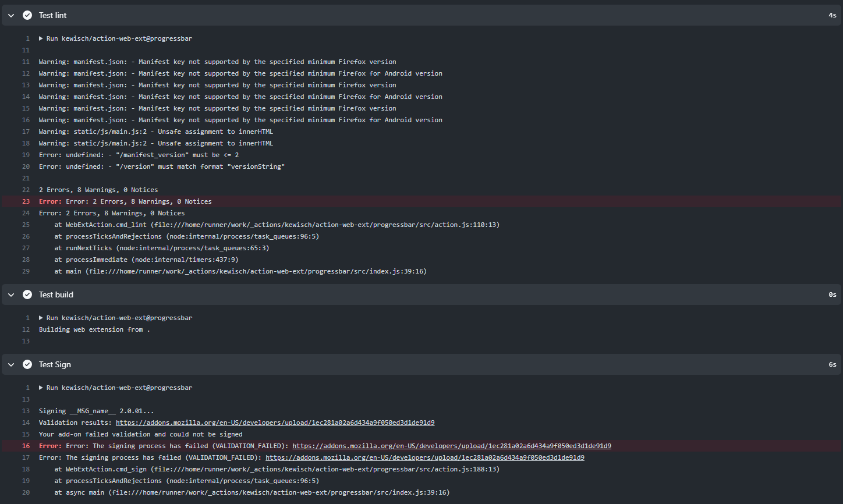Screen dimensions: 843x504
Task: Click line 11 manifest key warning
Action: pos(218,62)
